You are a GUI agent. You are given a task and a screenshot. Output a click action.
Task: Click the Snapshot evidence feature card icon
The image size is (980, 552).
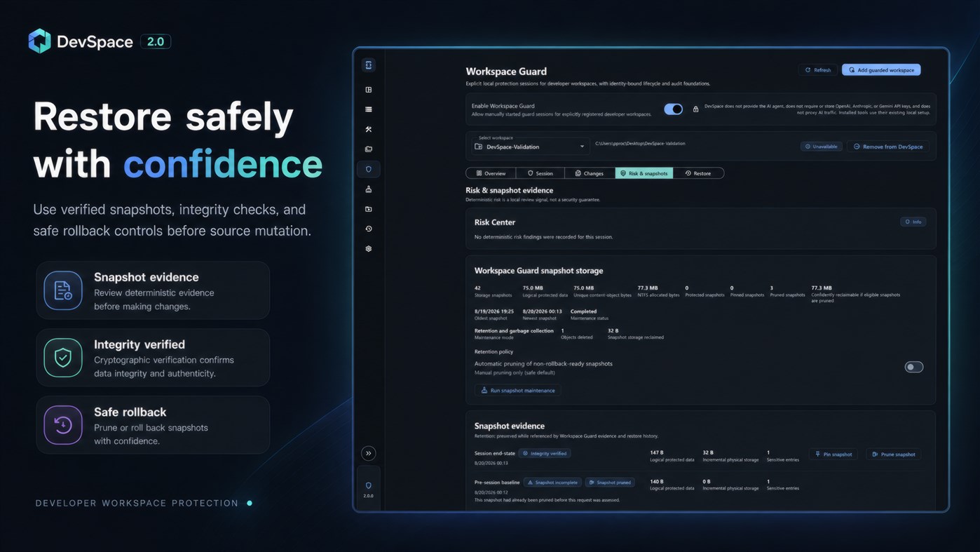(x=63, y=290)
